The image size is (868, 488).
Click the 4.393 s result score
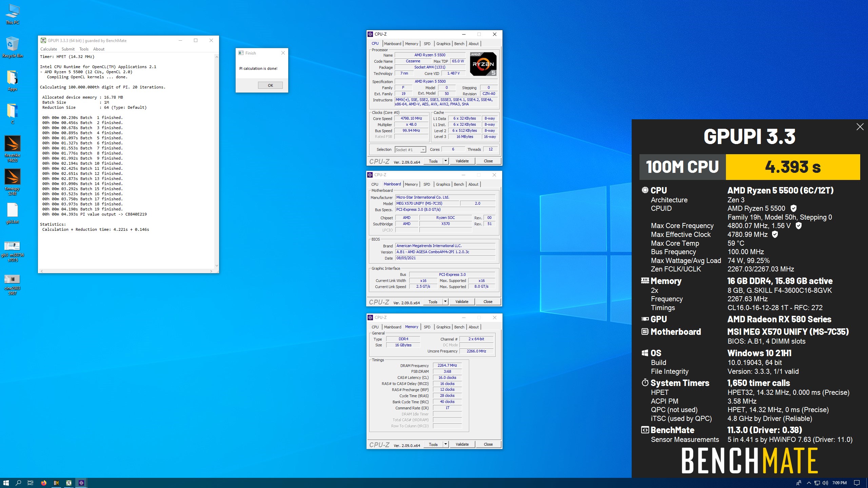(x=793, y=167)
